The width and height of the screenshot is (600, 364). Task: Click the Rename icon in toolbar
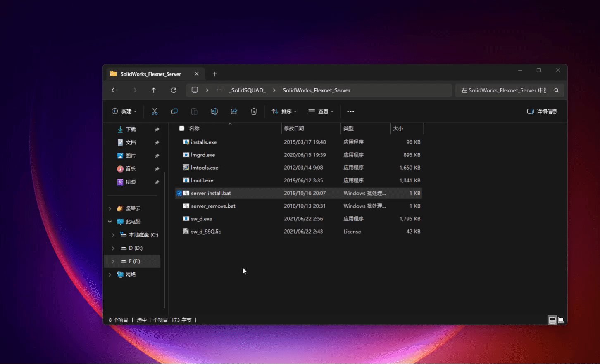(x=214, y=111)
